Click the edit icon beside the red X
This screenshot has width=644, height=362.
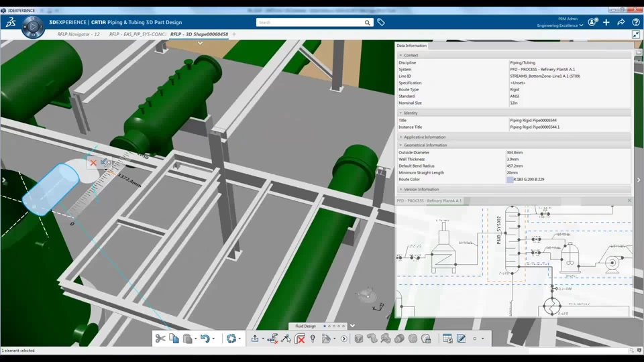105,162
